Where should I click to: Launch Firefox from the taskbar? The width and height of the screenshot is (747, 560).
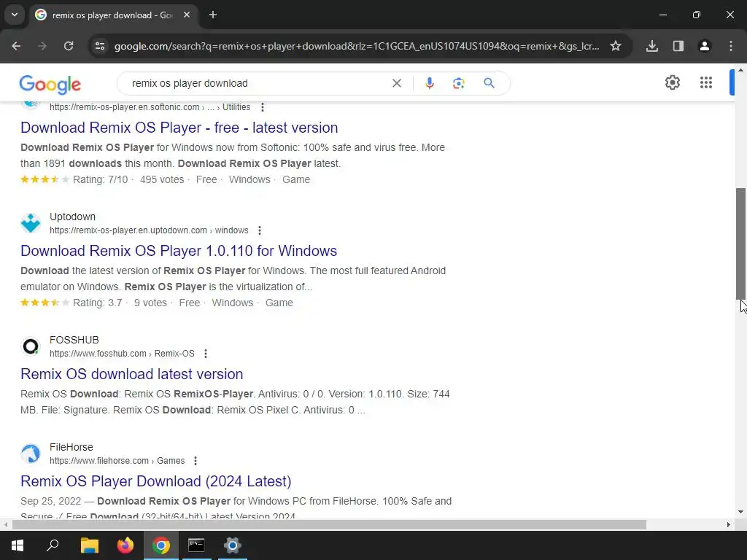point(125,545)
